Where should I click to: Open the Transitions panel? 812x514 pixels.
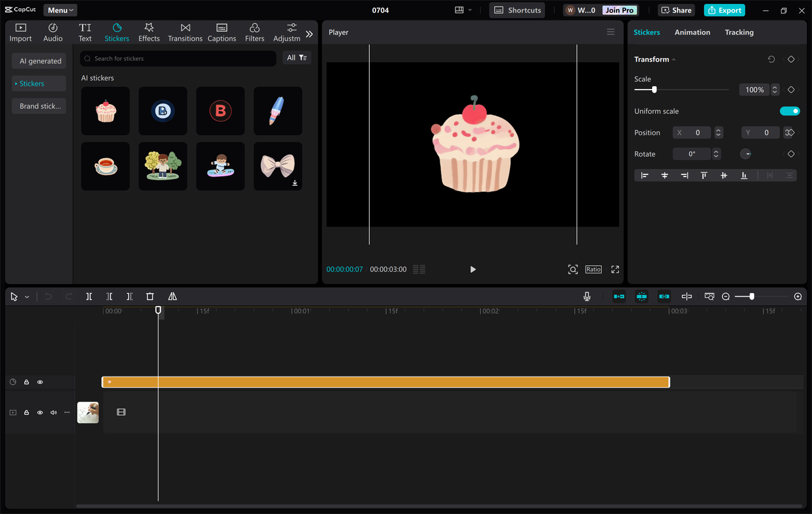185,32
